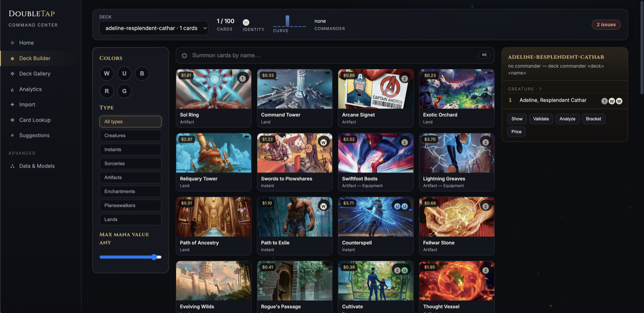Click Counterspell's blue mana cost badge
Image resolution: width=644 pixels, height=313 pixels.
[x=401, y=206]
